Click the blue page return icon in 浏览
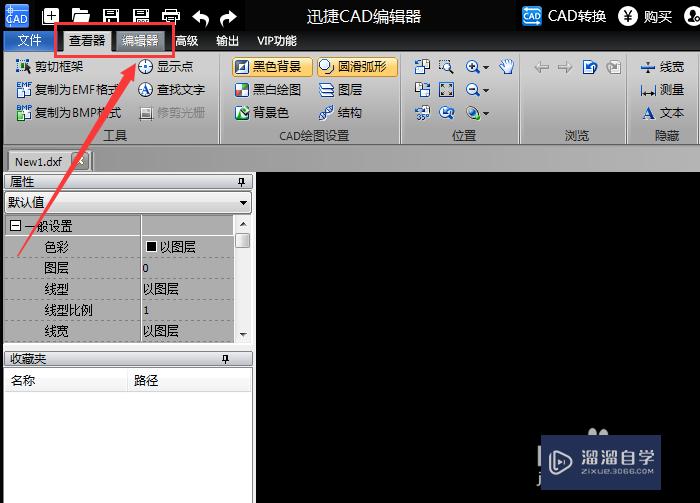This screenshot has height=503, width=700. tap(590, 67)
